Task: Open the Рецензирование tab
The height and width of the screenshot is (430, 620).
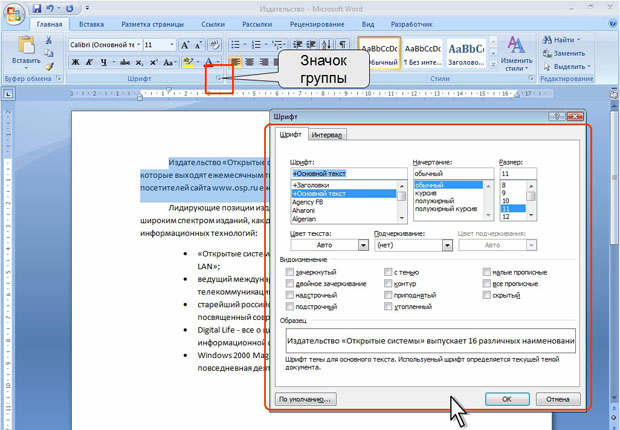Action: (x=317, y=24)
